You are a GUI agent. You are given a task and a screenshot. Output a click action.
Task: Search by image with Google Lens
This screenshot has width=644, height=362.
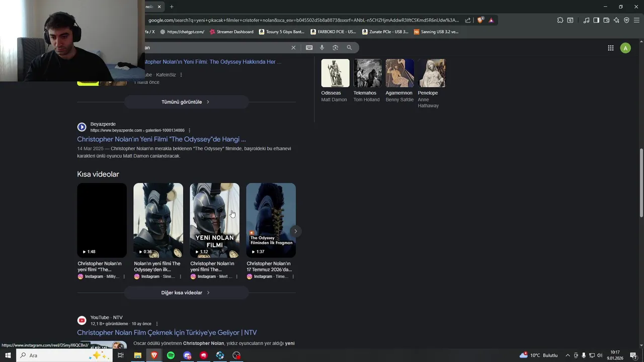(x=336, y=47)
